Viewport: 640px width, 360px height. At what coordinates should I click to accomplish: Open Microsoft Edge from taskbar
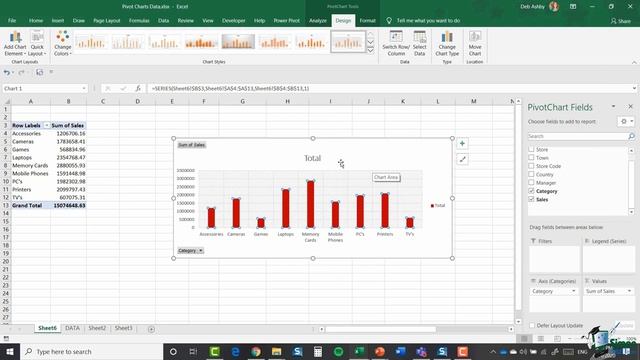click(x=236, y=351)
